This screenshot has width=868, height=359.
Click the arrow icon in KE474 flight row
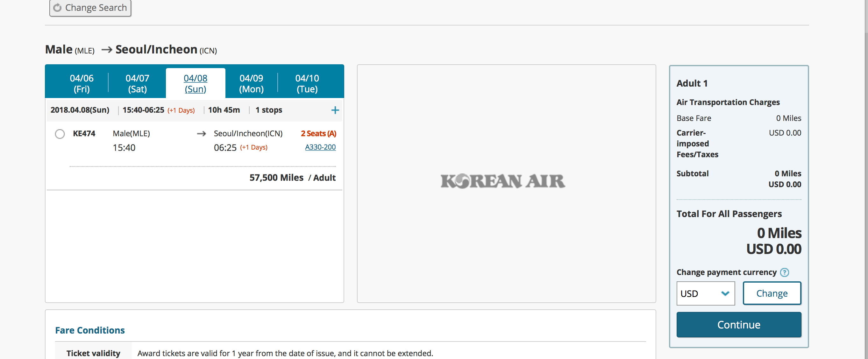(201, 134)
